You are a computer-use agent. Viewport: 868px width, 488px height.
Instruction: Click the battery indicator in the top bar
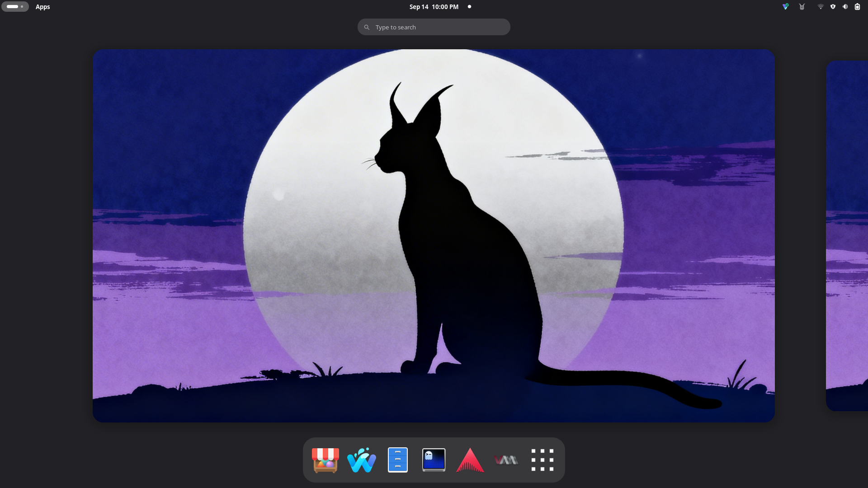point(857,7)
